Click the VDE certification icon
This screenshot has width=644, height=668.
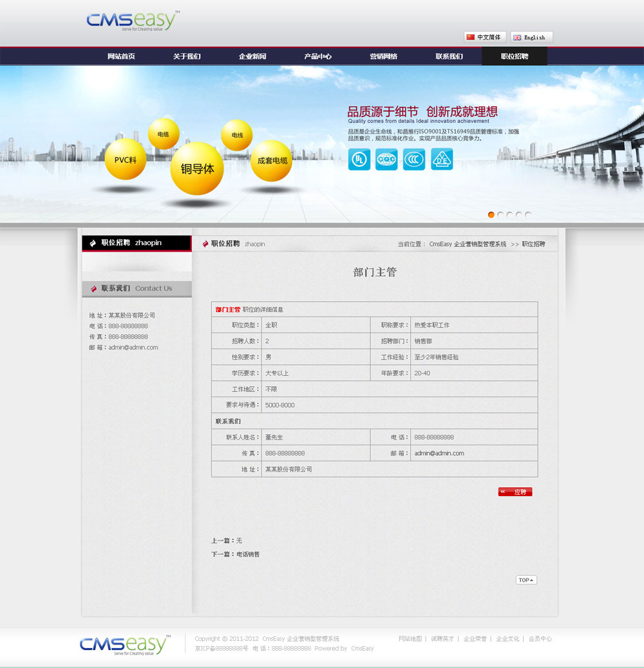[x=442, y=159]
